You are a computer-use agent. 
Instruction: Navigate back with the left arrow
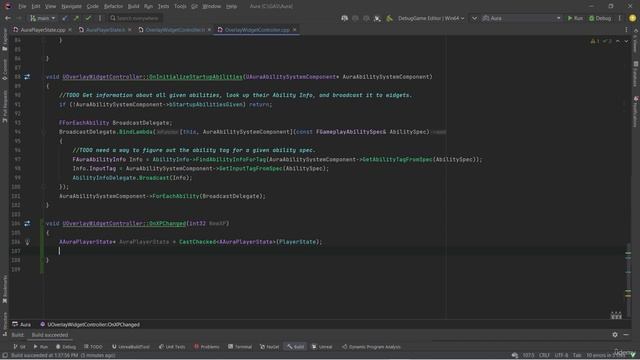pyautogui.click(x=8, y=18)
